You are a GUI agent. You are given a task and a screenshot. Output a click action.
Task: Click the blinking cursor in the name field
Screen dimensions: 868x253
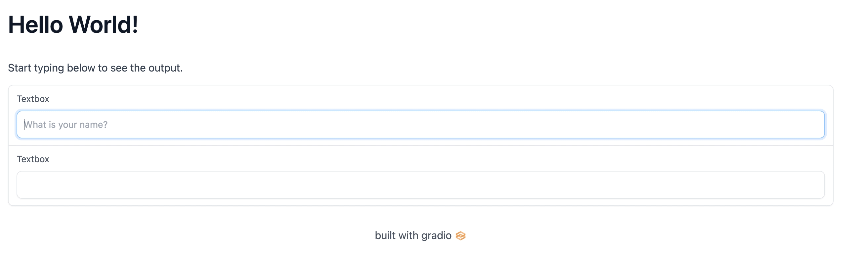[24, 125]
